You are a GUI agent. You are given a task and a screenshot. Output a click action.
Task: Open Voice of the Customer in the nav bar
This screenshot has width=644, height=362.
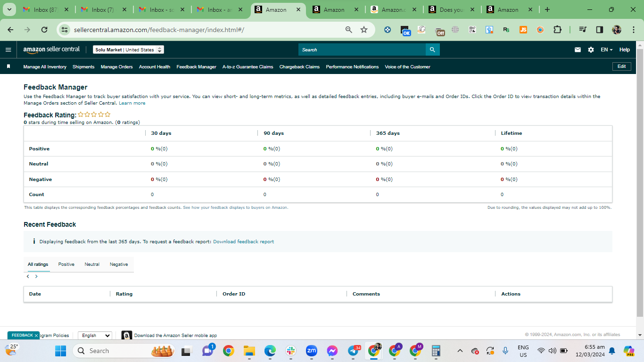pos(407,67)
